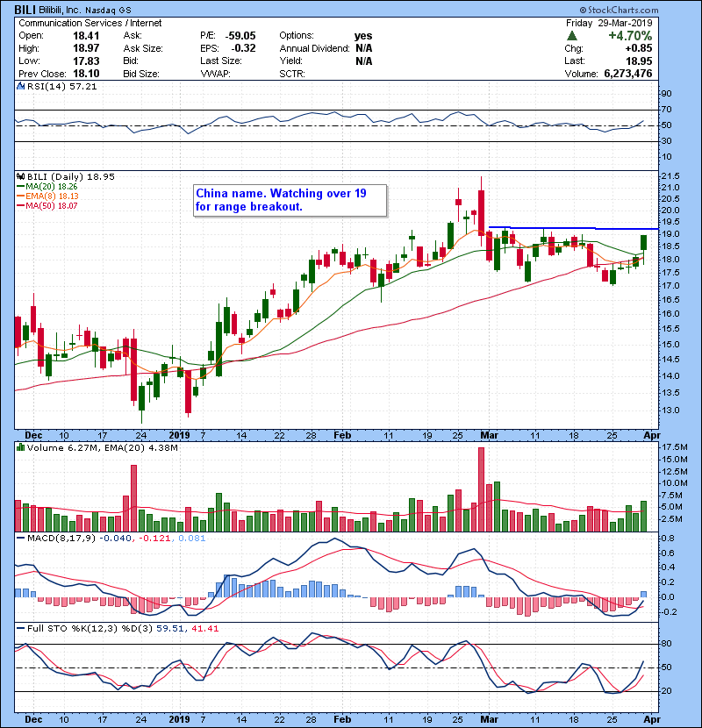Click the High value 18.97
The width and height of the screenshot is (702, 728).
tap(86, 48)
